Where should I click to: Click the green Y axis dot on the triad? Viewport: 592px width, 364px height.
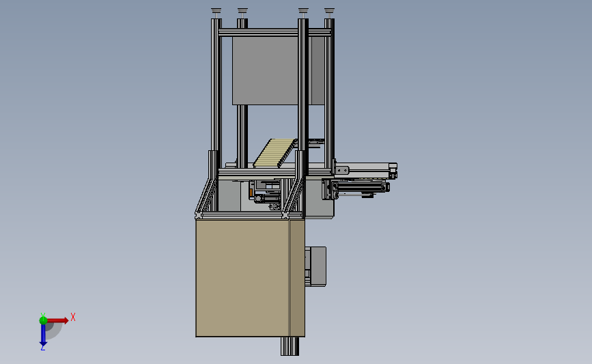(x=43, y=320)
